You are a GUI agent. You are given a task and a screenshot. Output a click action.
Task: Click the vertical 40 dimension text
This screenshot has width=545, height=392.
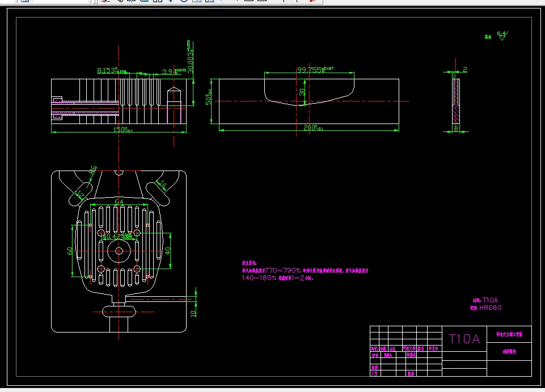click(x=168, y=251)
